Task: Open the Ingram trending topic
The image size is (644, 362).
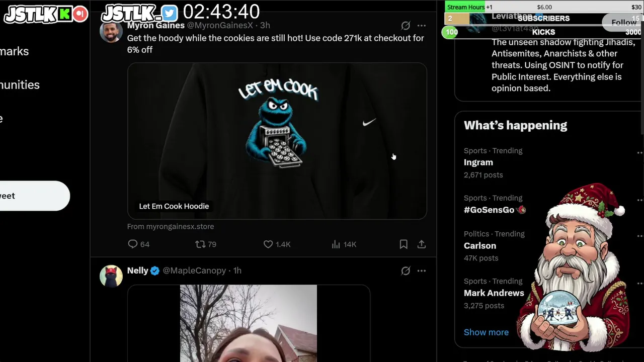Action: (478, 162)
